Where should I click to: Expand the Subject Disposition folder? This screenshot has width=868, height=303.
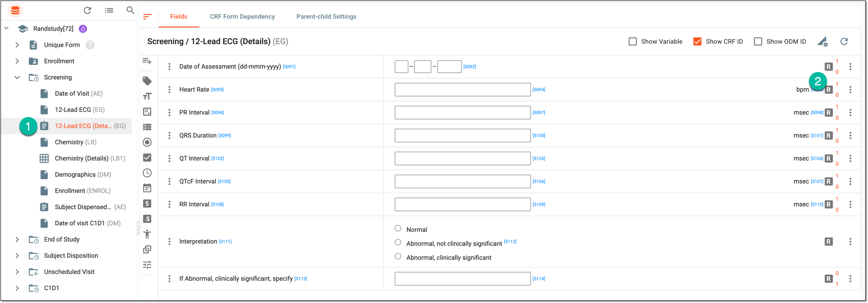tap(17, 256)
